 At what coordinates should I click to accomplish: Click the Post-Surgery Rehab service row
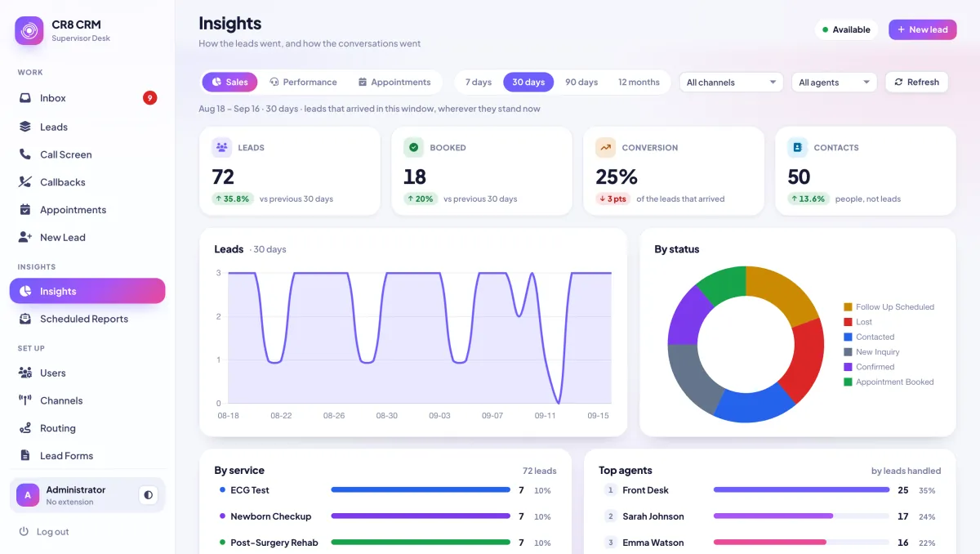click(385, 543)
